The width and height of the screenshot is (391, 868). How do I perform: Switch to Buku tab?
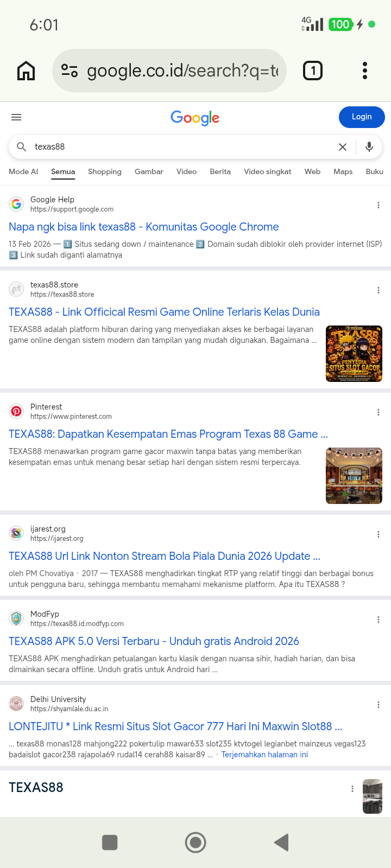375,171
